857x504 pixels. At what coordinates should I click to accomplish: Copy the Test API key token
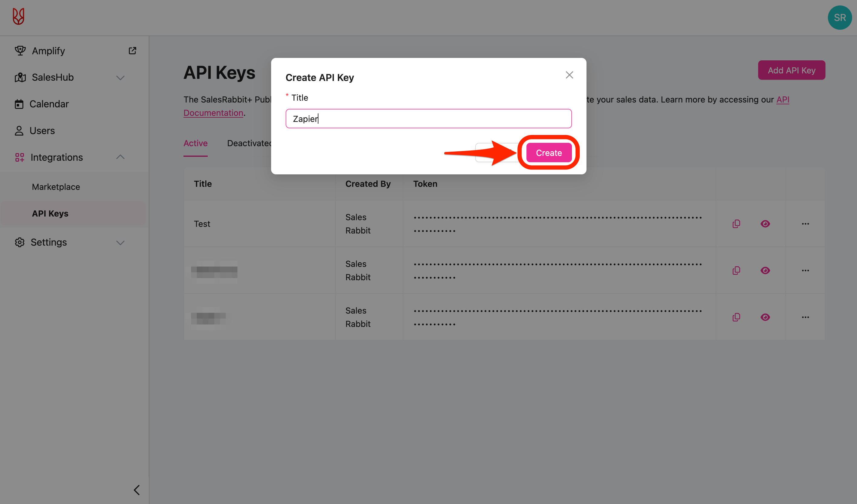pos(736,224)
